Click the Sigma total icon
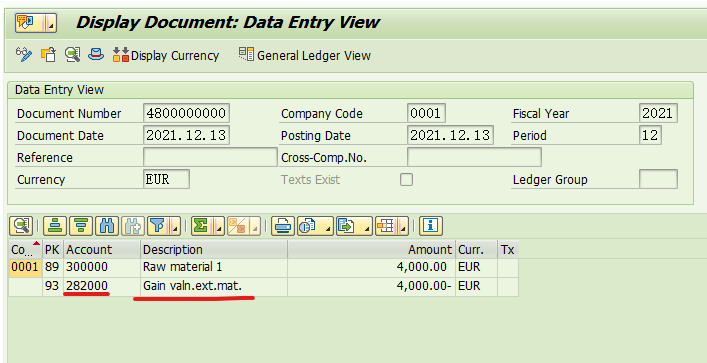707x363 pixels. point(202,226)
